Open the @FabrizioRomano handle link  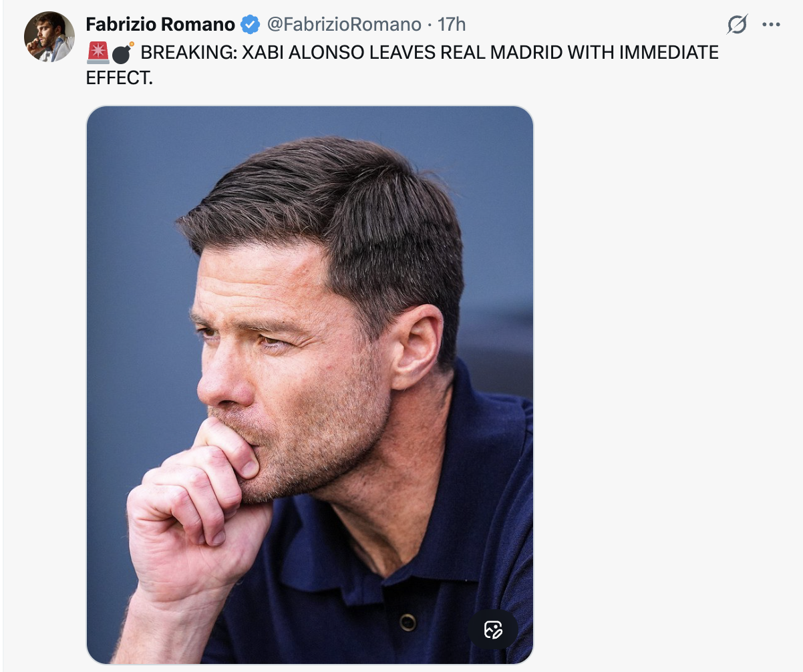coord(344,25)
